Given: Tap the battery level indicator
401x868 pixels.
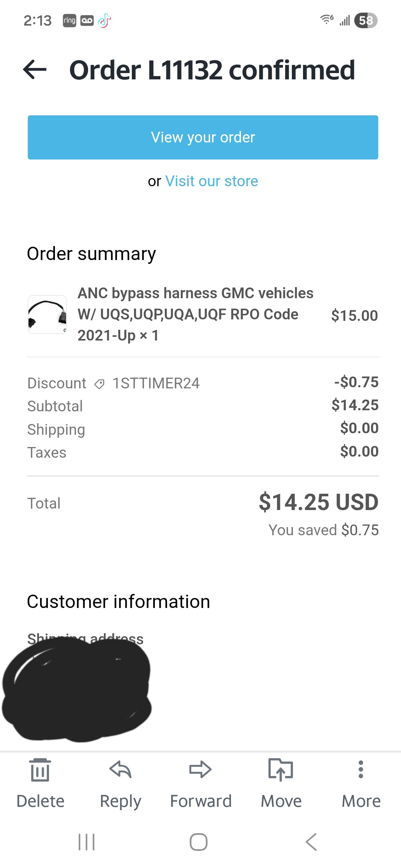Looking at the screenshot, I should [366, 20].
